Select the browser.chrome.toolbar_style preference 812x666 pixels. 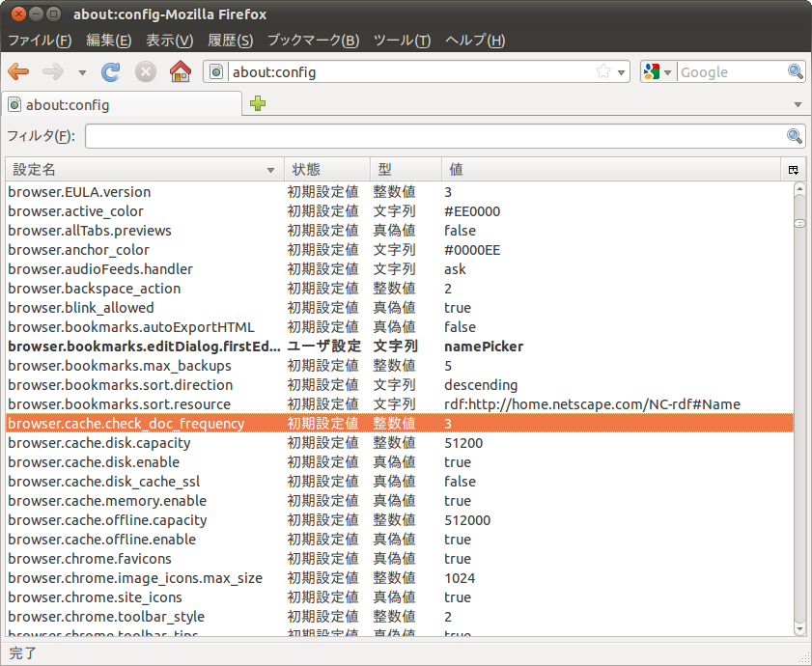[x=400, y=616]
